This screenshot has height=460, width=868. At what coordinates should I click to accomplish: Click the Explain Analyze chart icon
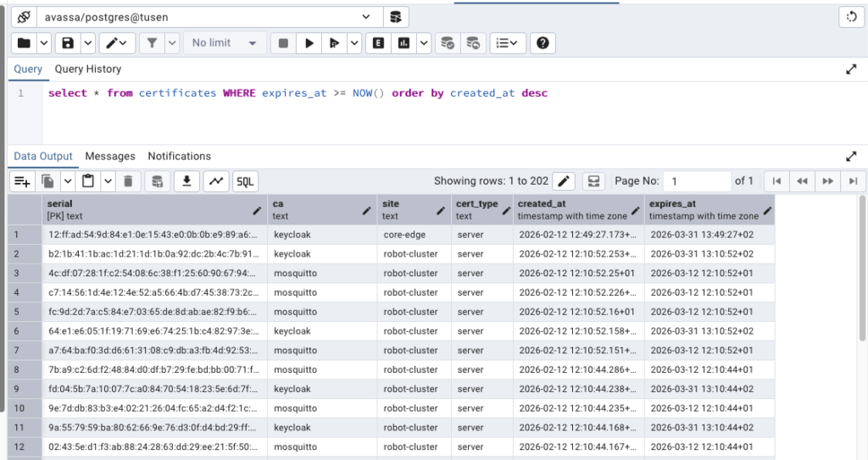(x=404, y=42)
